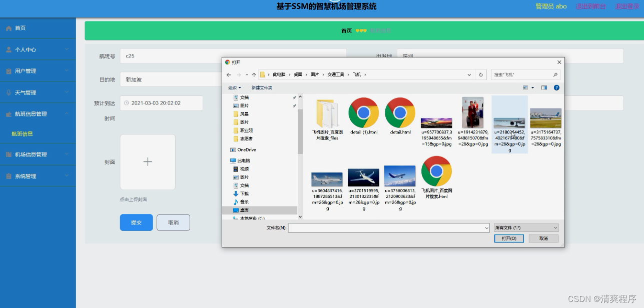Expand 机场信息管理 in the sidebar
This screenshot has height=308, width=644.
(x=38, y=154)
